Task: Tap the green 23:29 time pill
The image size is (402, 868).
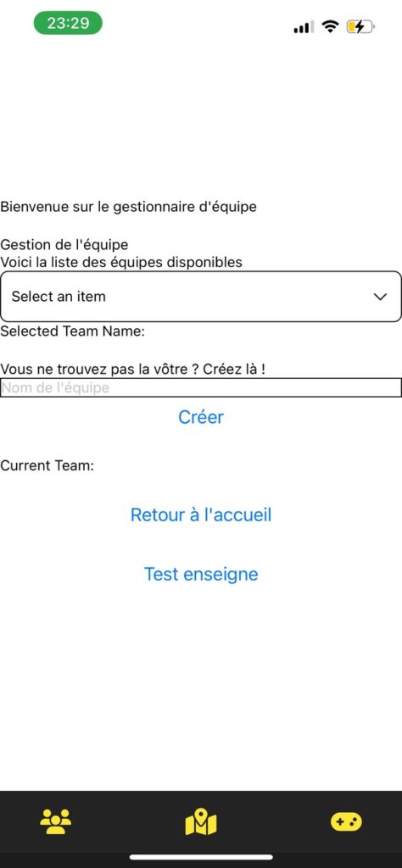Action: [68, 23]
